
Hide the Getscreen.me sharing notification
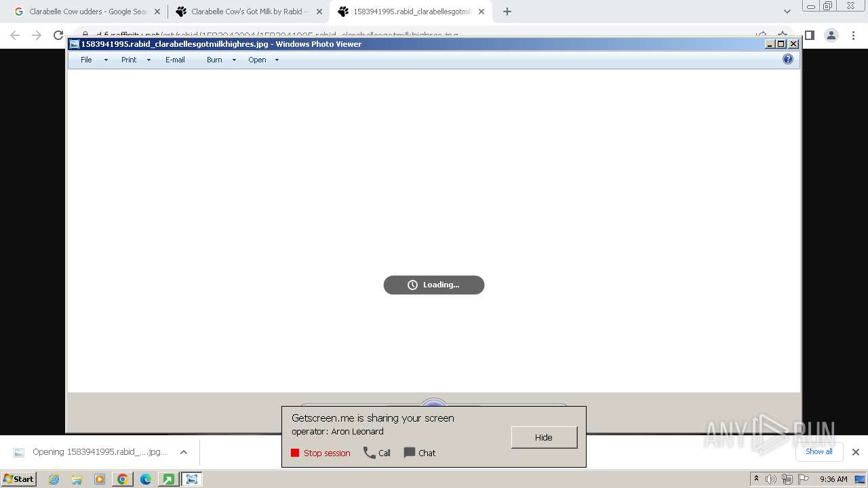[544, 437]
